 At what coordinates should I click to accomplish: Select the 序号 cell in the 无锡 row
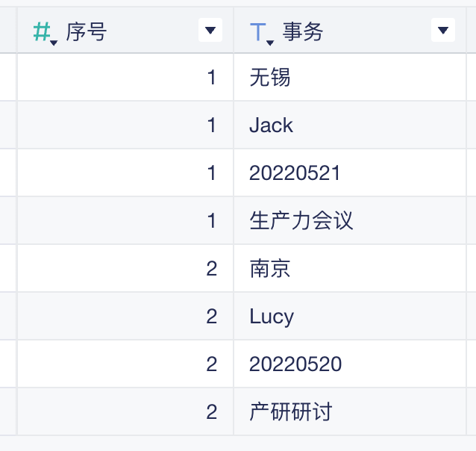click(125, 77)
